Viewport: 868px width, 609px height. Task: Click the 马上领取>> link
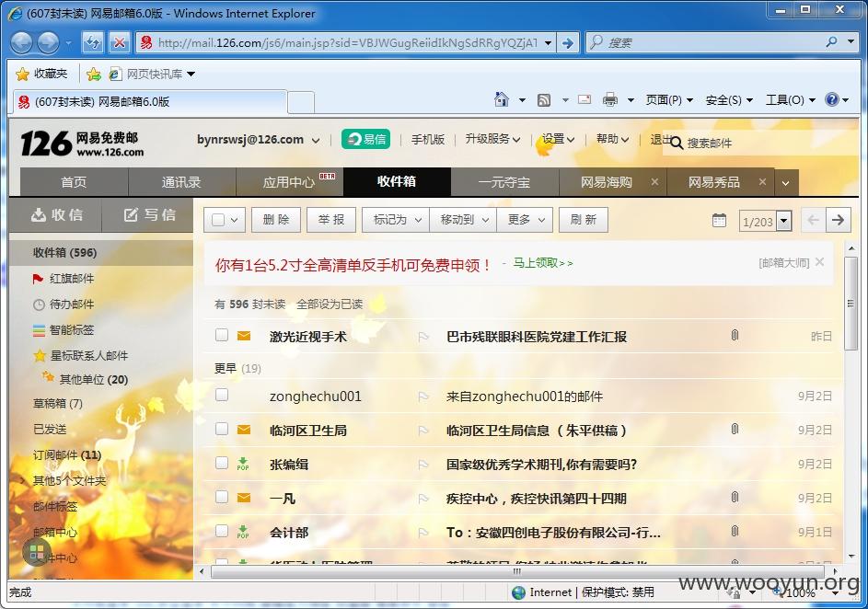pos(543,263)
